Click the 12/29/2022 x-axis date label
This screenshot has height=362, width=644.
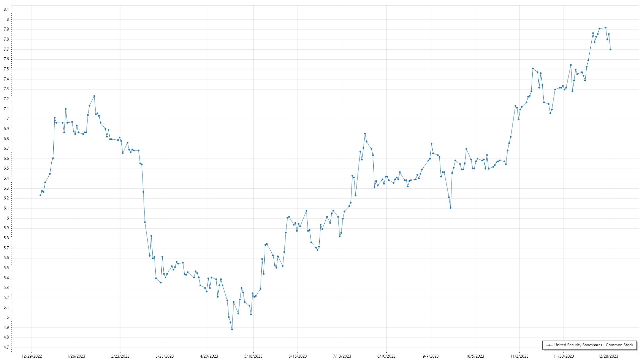pos(32,356)
